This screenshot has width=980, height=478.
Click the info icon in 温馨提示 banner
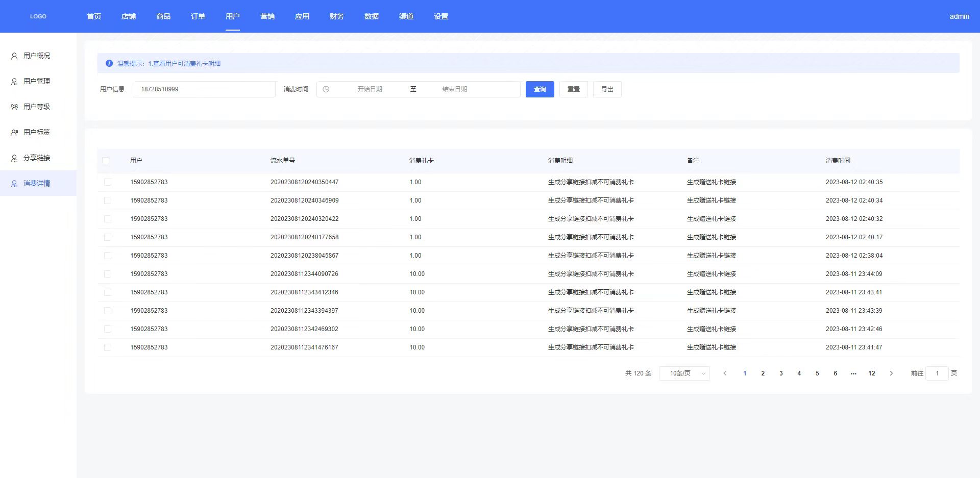(x=109, y=63)
